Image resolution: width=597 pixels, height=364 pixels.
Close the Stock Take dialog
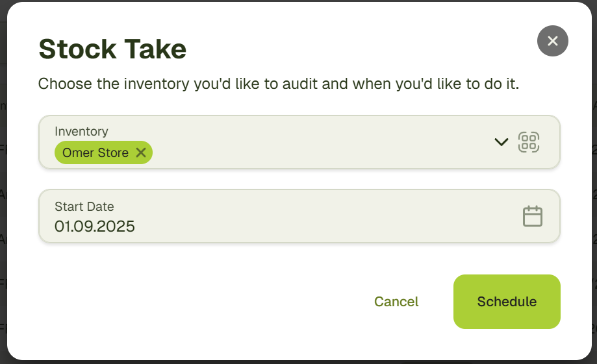tap(552, 42)
